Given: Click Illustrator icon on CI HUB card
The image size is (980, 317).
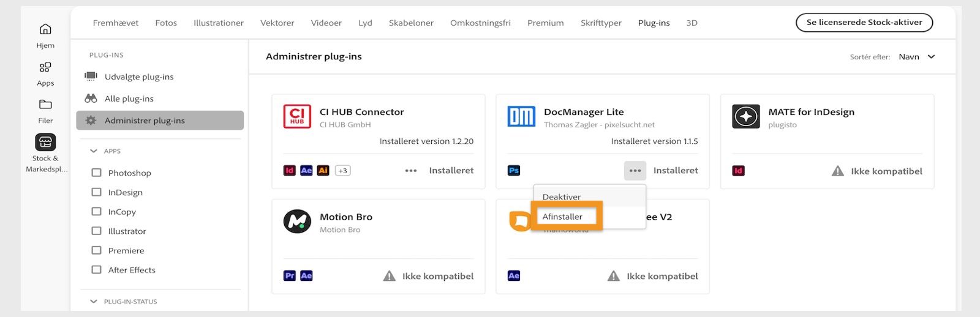Looking at the screenshot, I should tap(323, 171).
